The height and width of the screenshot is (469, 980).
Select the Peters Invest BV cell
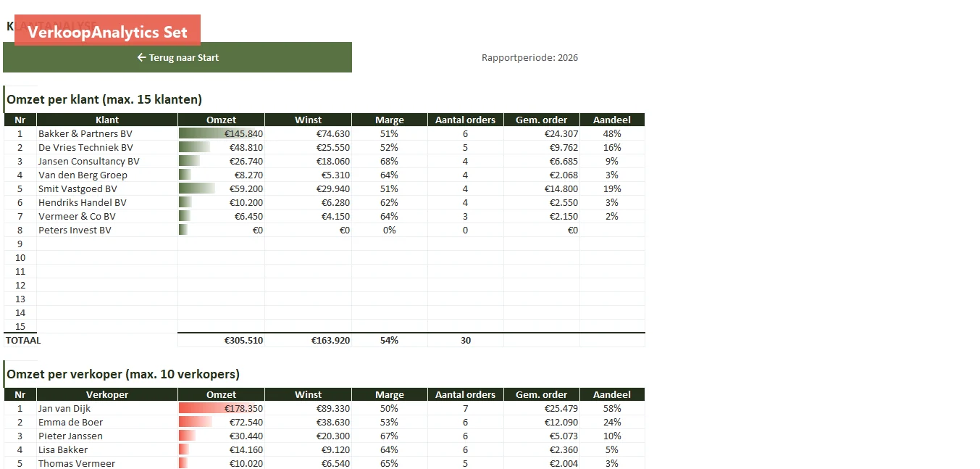click(x=107, y=230)
